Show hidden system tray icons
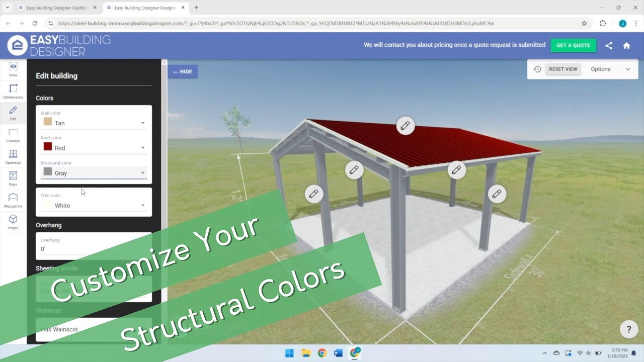 [544, 353]
